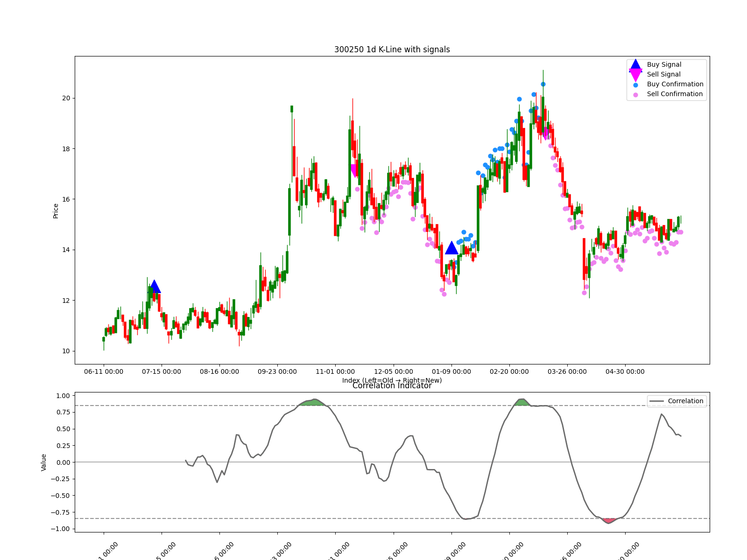This screenshot has height=560, width=747.
Task: Click the magenta Sell Signal triangle in legend
Action: pyautogui.click(x=635, y=75)
